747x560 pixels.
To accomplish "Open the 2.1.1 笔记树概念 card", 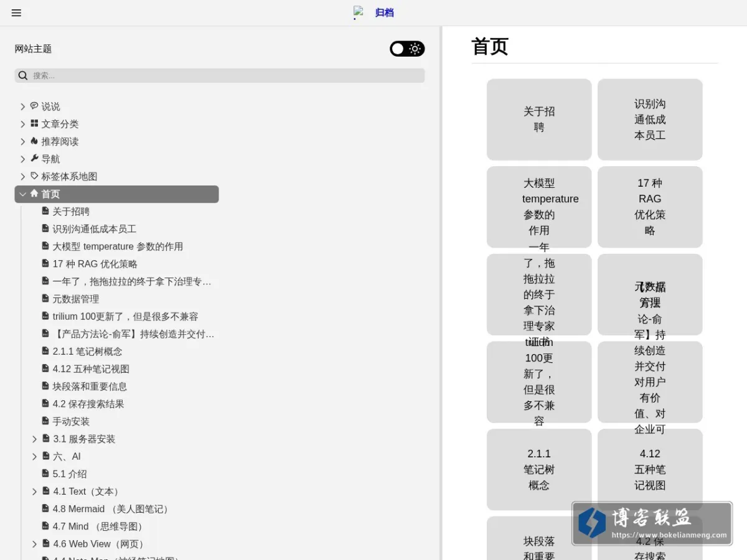I will pyautogui.click(x=539, y=469).
